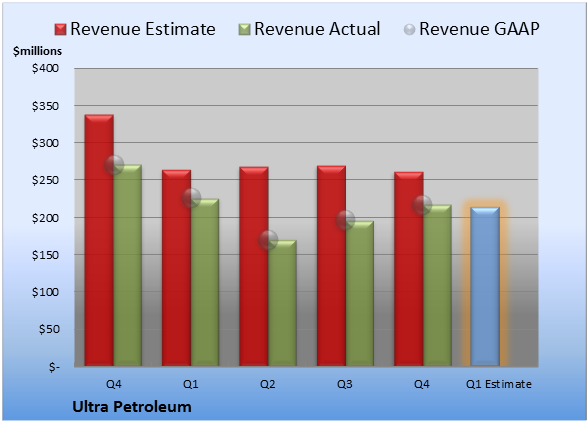Select the tallest red estimate bar near $338
Viewport: 588px width, 422px height.
(x=99, y=240)
